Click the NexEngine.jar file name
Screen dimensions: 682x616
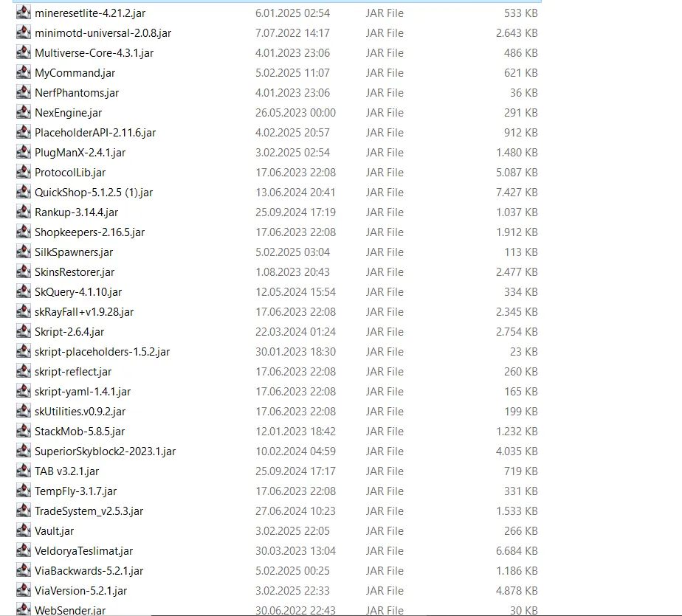pyautogui.click(x=69, y=113)
